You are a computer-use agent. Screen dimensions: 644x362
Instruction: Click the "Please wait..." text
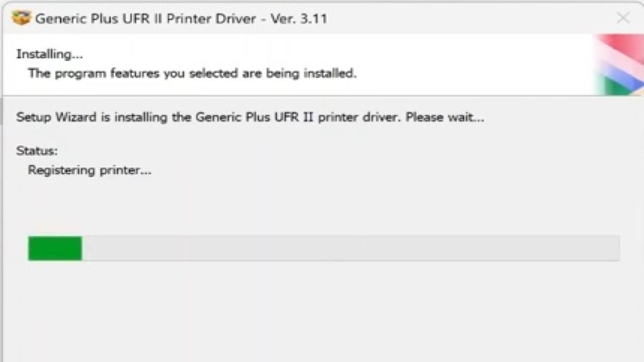pos(444,118)
